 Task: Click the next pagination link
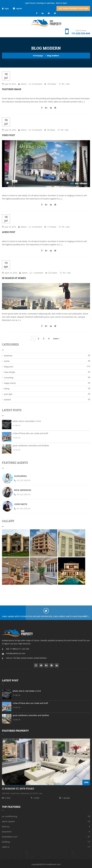tap(56, 338)
